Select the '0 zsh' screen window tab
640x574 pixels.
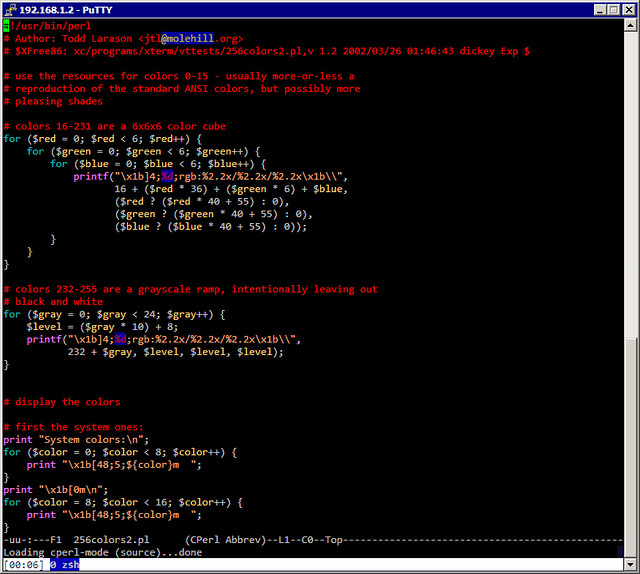point(64,565)
